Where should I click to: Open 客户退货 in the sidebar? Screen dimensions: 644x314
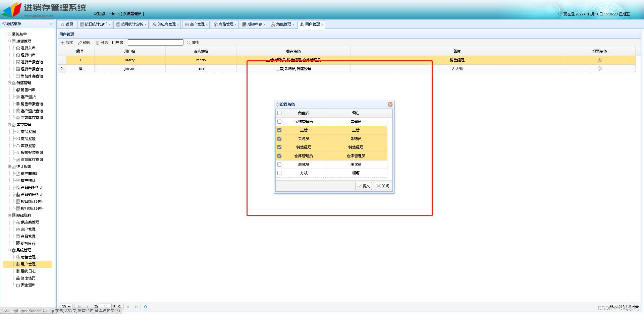[28, 97]
